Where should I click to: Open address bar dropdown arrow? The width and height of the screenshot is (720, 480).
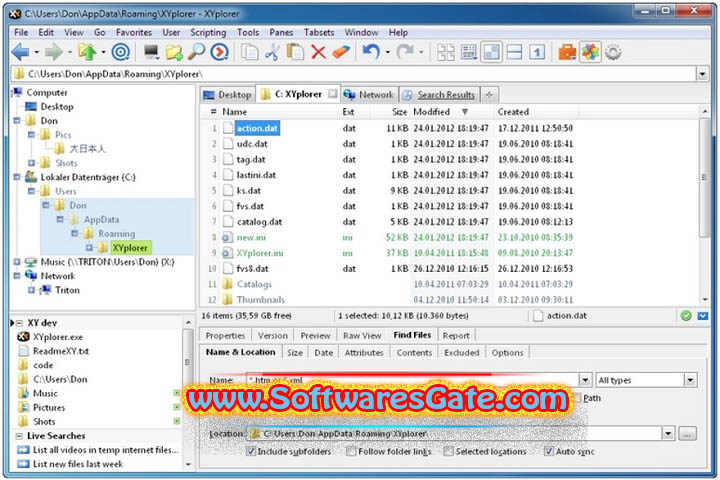[x=702, y=74]
